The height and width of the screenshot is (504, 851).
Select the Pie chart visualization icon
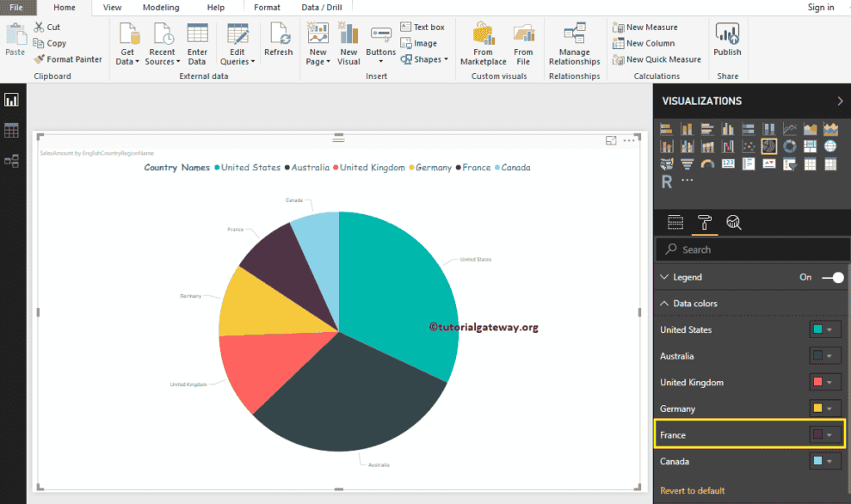[x=768, y=144]
